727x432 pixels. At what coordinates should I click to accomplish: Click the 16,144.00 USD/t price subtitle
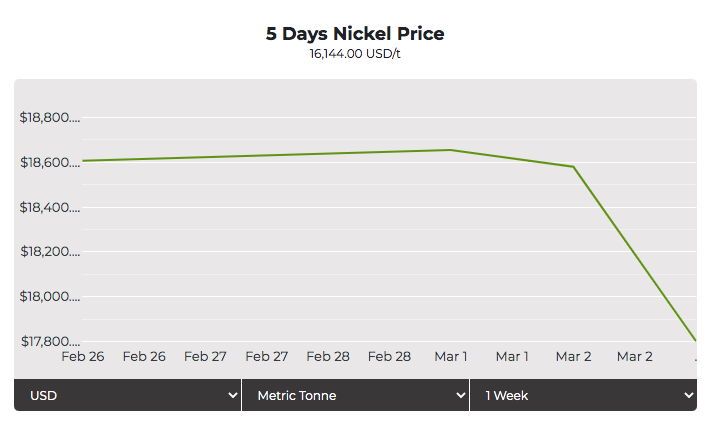coord(355,54)
